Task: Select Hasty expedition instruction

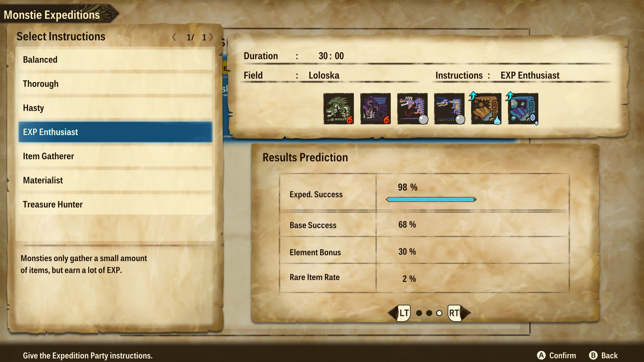Action: [115, 108]
